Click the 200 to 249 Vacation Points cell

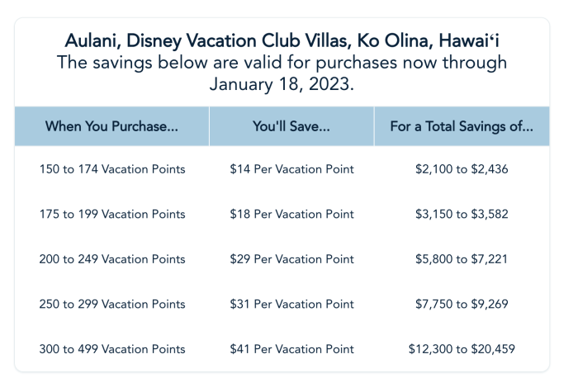point(112,259)
